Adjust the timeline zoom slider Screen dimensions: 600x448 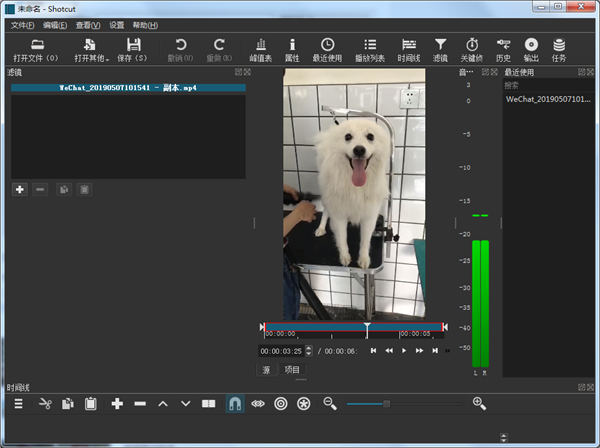coord(386,403)
